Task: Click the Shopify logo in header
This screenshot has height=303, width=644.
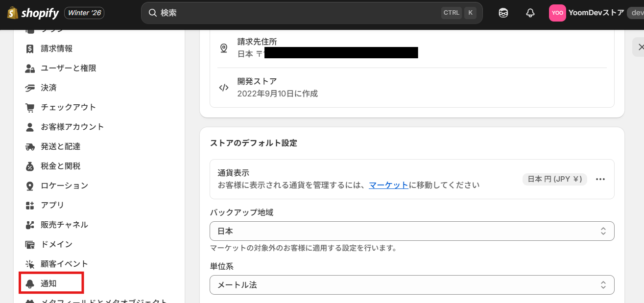Action: click(x=33, y=13)
